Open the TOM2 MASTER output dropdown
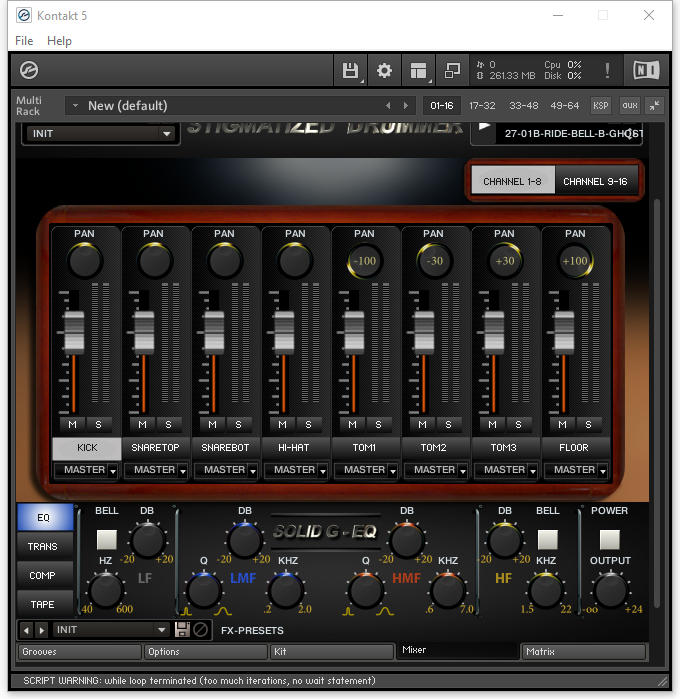 tap(436, 470)
